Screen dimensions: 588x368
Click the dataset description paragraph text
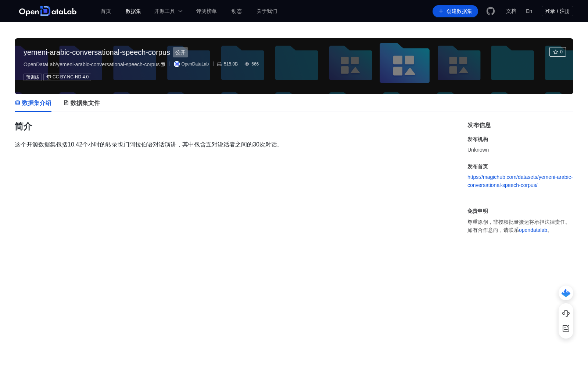point(149,145)
